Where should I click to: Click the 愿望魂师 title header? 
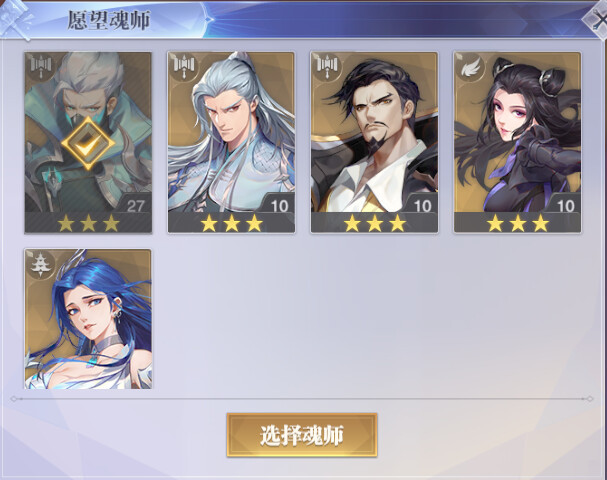108,20
